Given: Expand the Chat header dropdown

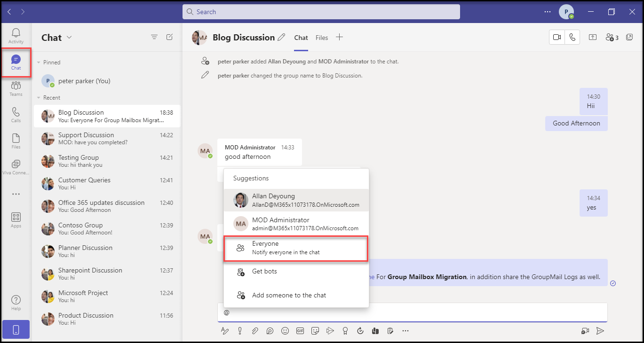Looking at the screenshot, I should 69,38.
